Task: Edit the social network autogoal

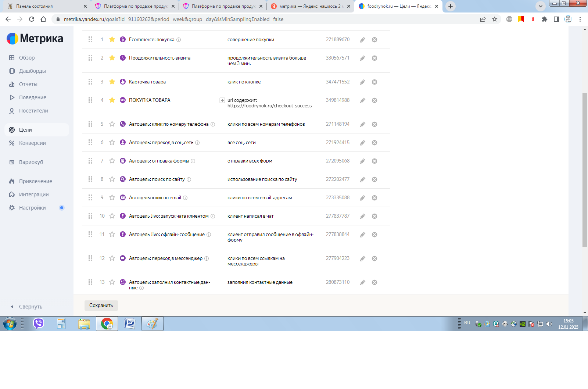Action: (362, 143)
